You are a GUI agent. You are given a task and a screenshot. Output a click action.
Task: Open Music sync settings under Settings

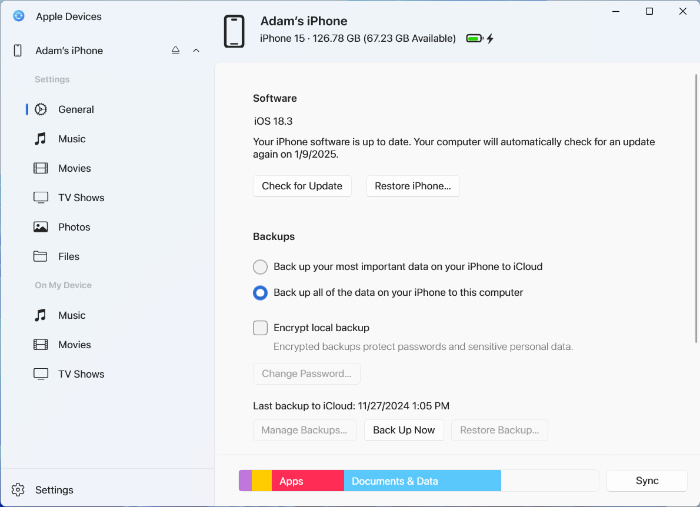(72, 139)
